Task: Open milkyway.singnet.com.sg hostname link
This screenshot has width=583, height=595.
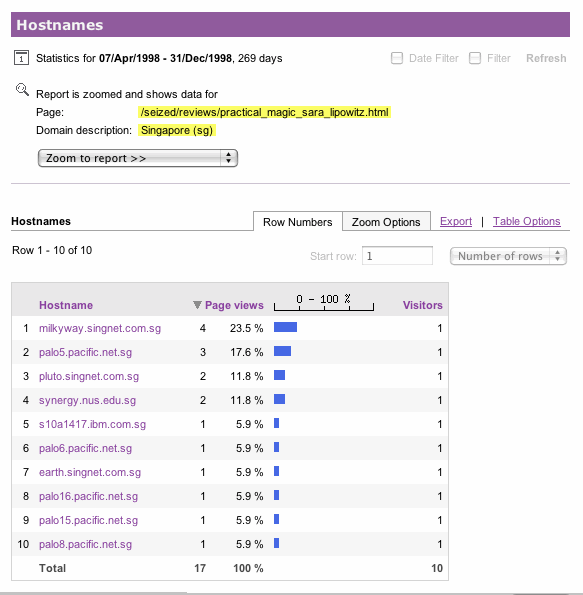Action: [x=100, y=328]
